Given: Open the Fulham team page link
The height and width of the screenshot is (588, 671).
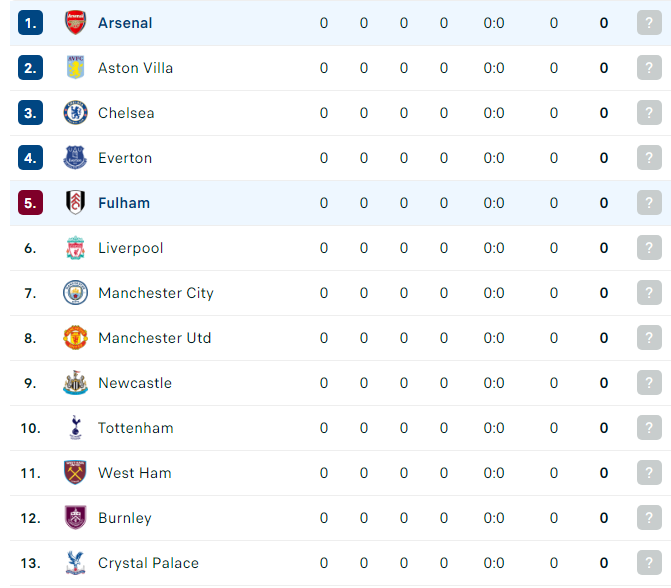Looking at the screenshot, I should coord(124,203).
